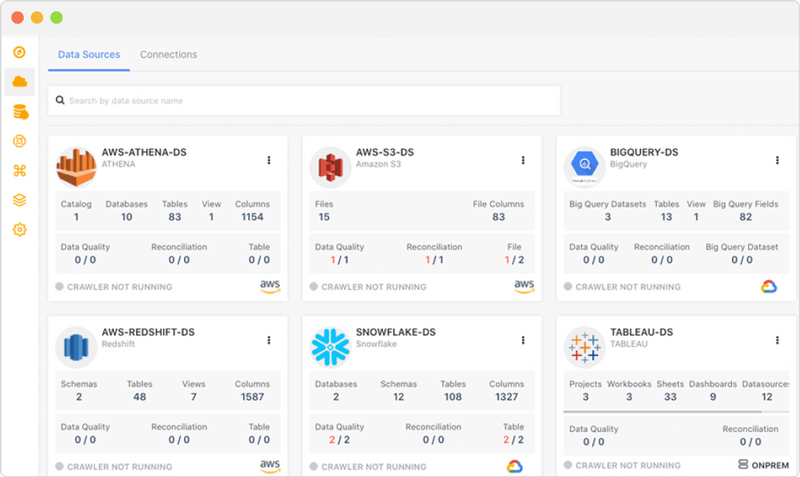
Task: Click the Tableau logo icon
Action: click(x=583, y=346)
